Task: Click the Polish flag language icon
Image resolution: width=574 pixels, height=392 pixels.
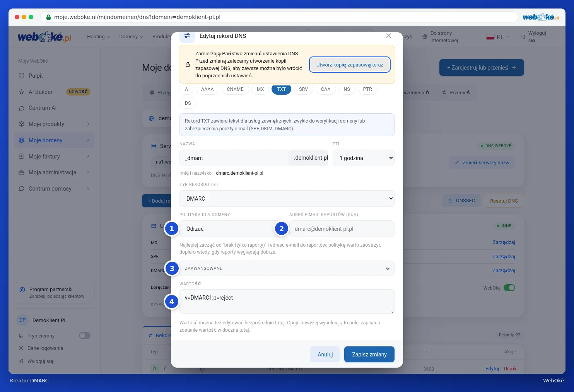Action: [x=490, y=37]
